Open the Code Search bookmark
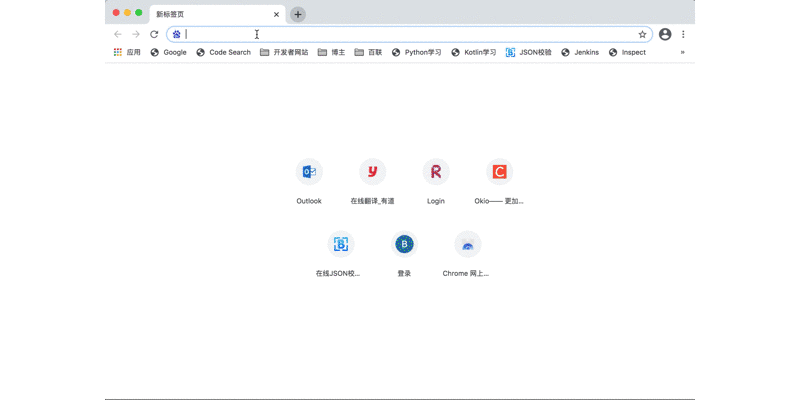 coord(223,52)
